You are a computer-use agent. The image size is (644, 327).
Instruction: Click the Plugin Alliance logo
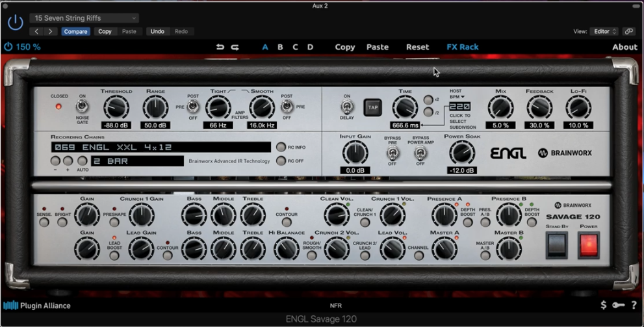point(37,306)
